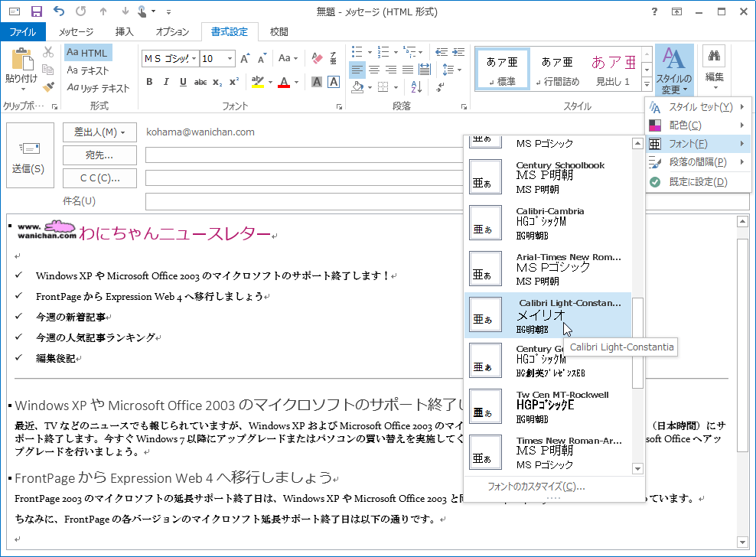
Task: Click the Copy icon in clipboard group
Action: pos(48,70)
